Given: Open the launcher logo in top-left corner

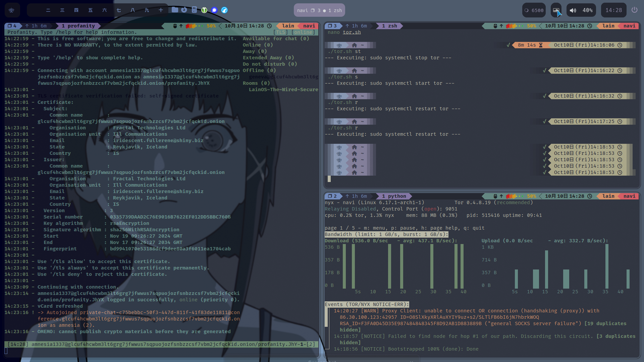Looking at the screenshot, I should click(11, 10).
